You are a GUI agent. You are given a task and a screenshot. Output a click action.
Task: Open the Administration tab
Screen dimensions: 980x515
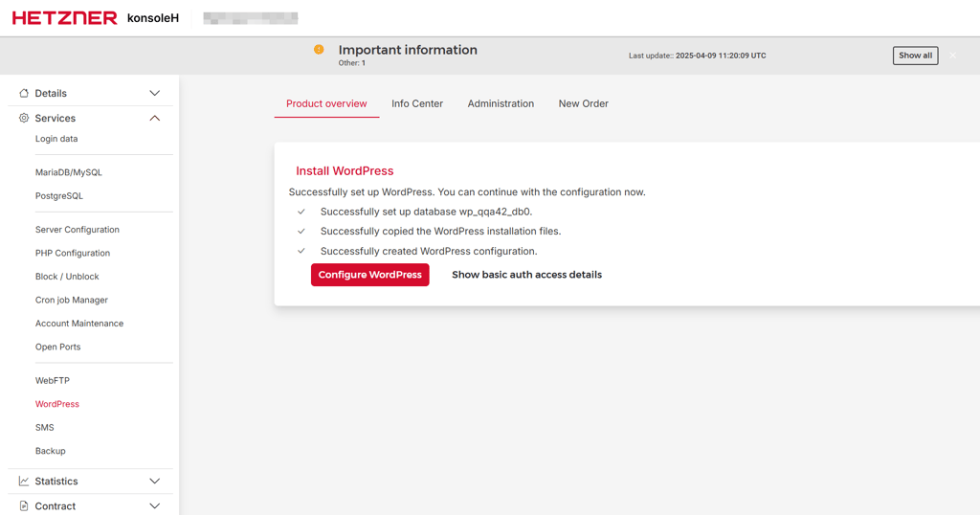click(x=501, y=103)
